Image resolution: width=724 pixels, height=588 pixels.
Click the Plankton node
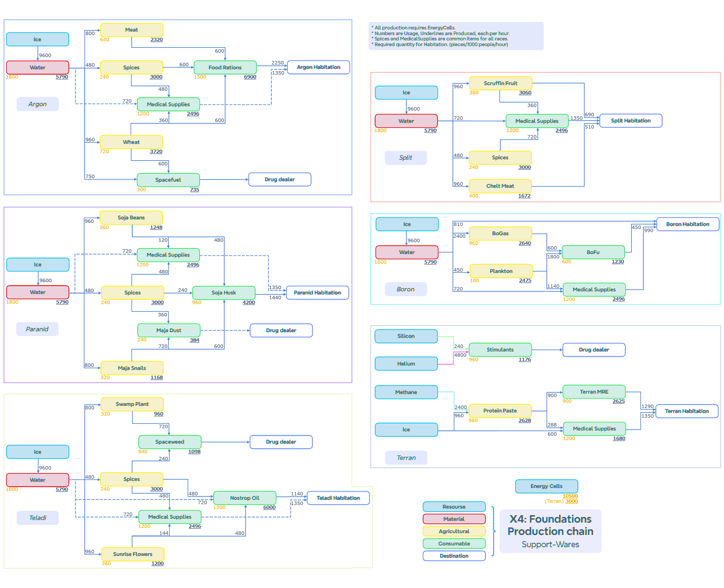click(x=501, y=271)
